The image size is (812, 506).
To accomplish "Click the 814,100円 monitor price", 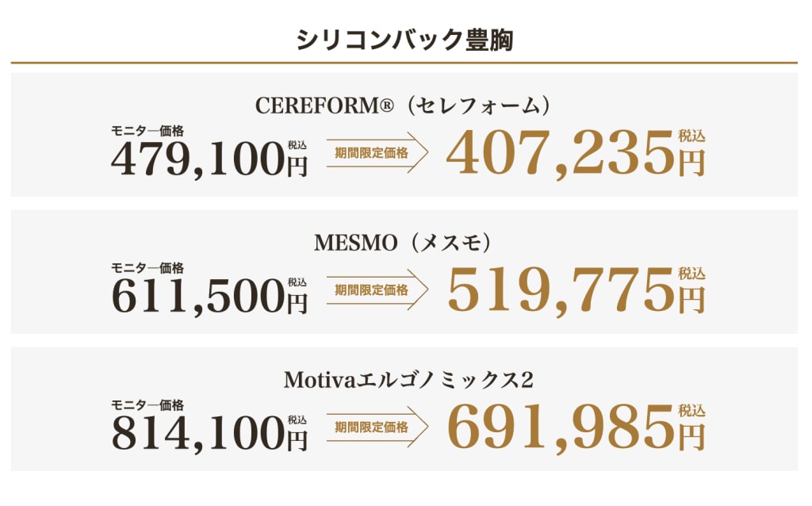I will (x=209, y=434).
